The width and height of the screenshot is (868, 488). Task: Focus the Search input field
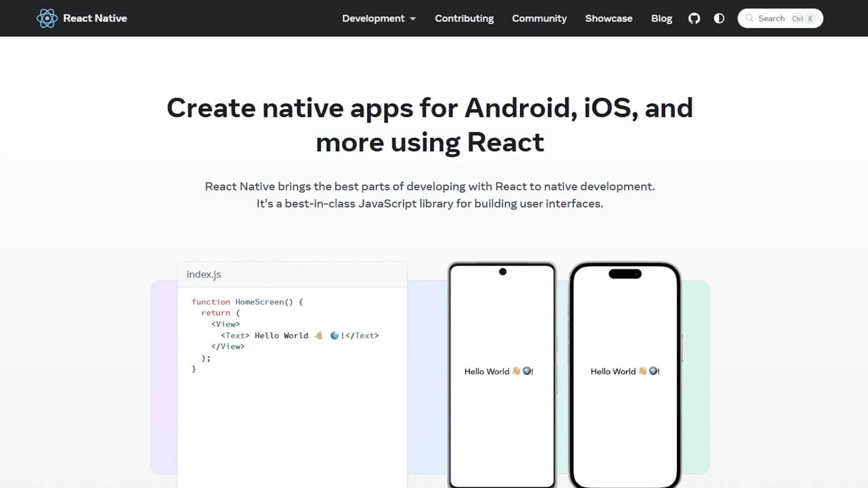[780, 18]
